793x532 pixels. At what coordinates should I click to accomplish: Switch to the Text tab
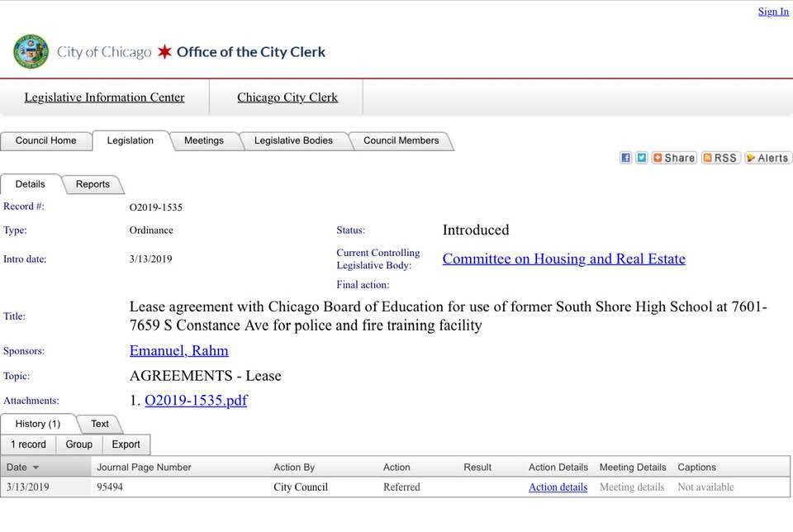(100, 424)
